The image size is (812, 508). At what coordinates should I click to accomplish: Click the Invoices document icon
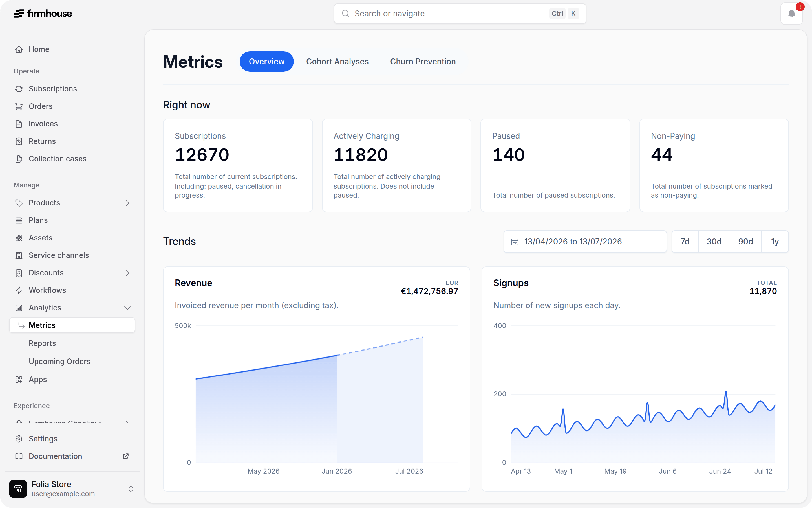point(19,124)
